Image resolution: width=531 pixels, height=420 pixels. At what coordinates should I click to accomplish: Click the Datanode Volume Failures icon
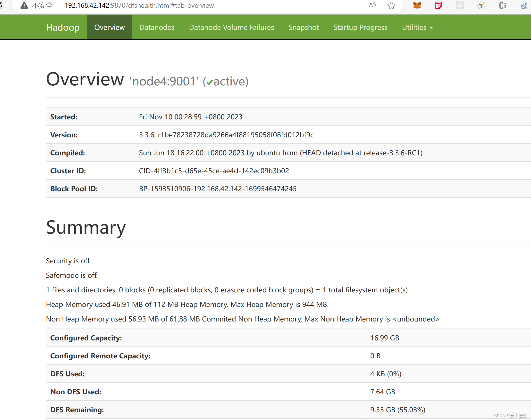(231, 27)
